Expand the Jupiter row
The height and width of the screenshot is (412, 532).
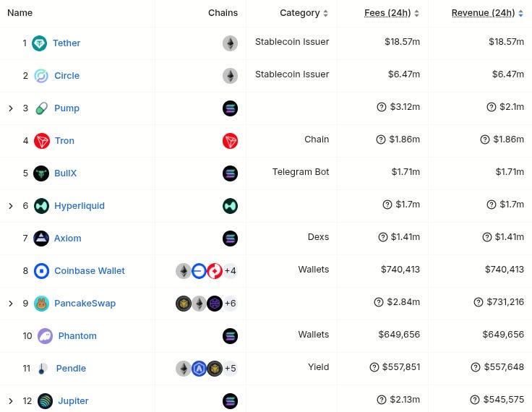tap(11, 401)
